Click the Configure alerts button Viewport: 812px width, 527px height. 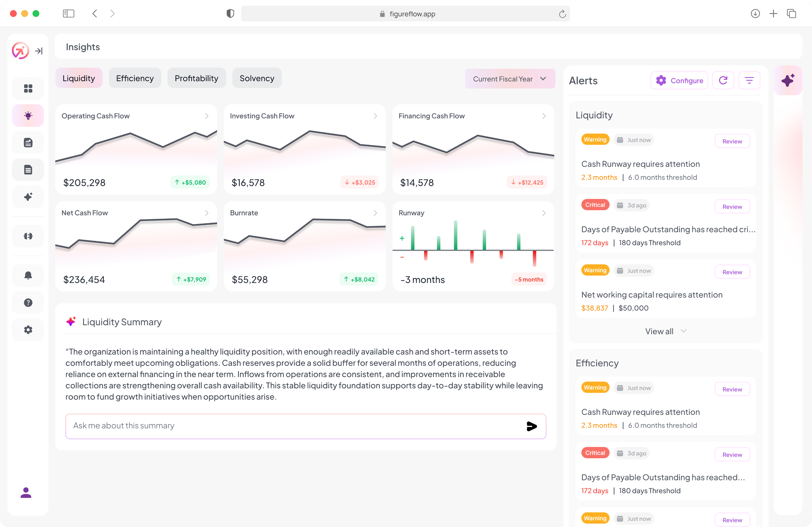[679, 80]
